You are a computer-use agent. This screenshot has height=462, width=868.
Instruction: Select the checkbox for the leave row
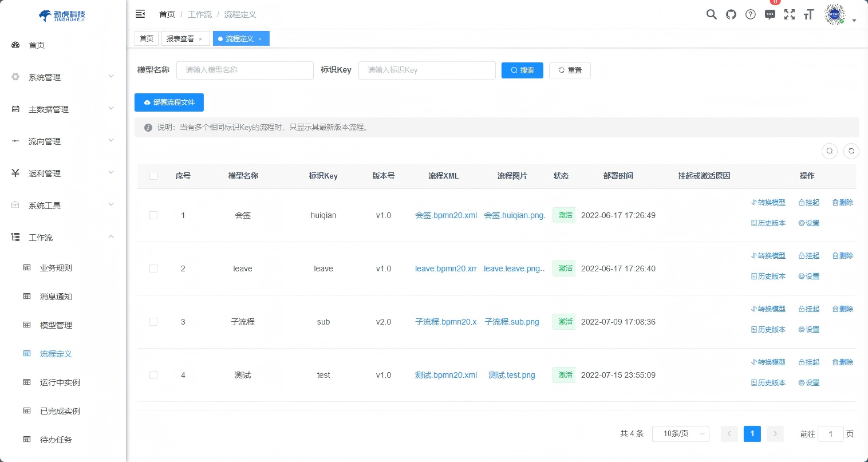pyautogui.click(x=153, y=268)
